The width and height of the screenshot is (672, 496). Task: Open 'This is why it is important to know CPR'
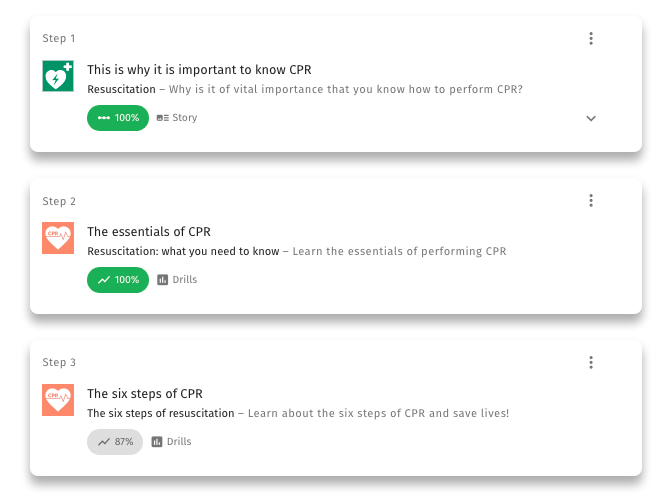click(x=199, y=69)
